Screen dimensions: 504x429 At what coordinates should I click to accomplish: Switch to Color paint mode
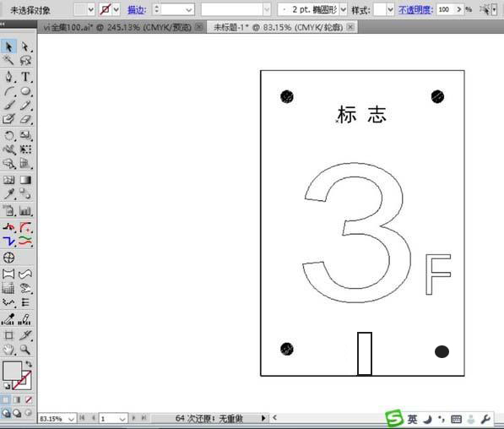click(5, 399)
